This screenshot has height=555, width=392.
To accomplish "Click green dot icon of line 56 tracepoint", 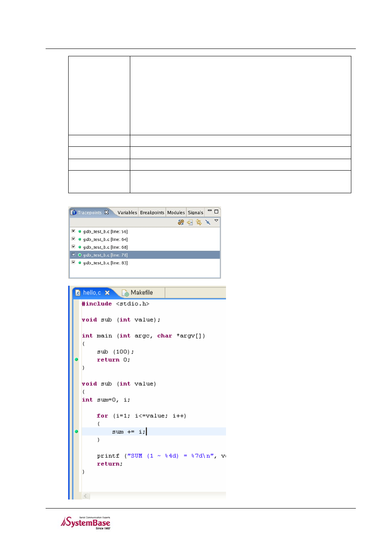I will [x=80, y=231].
